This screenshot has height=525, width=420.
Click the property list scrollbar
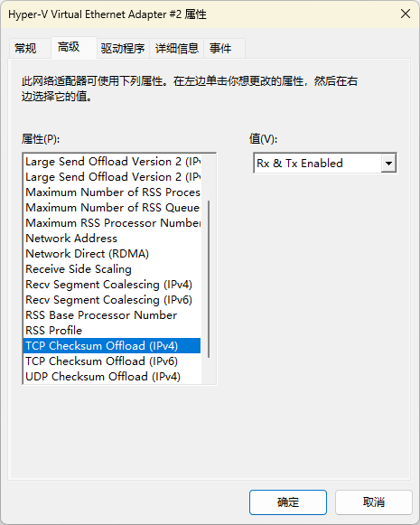(209, 279)
